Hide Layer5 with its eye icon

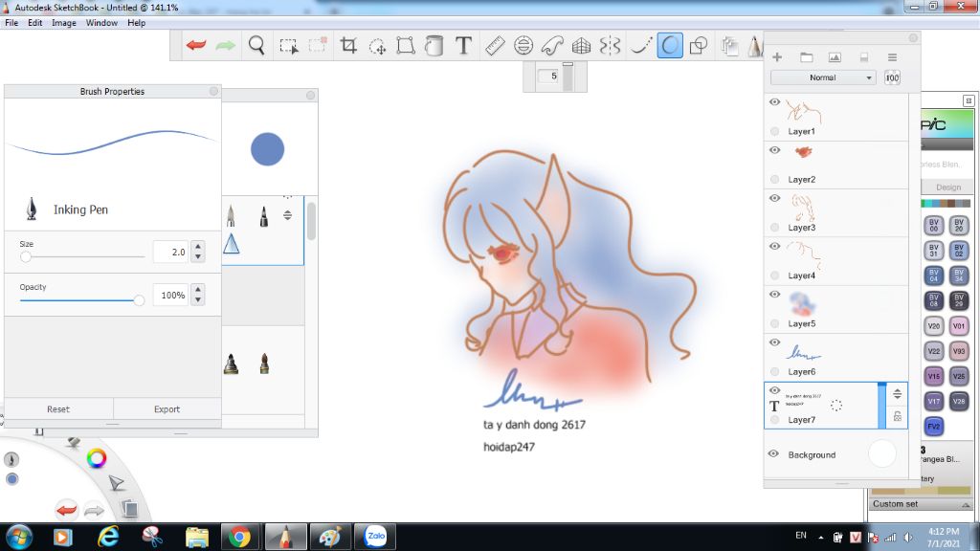pos(774,295)
